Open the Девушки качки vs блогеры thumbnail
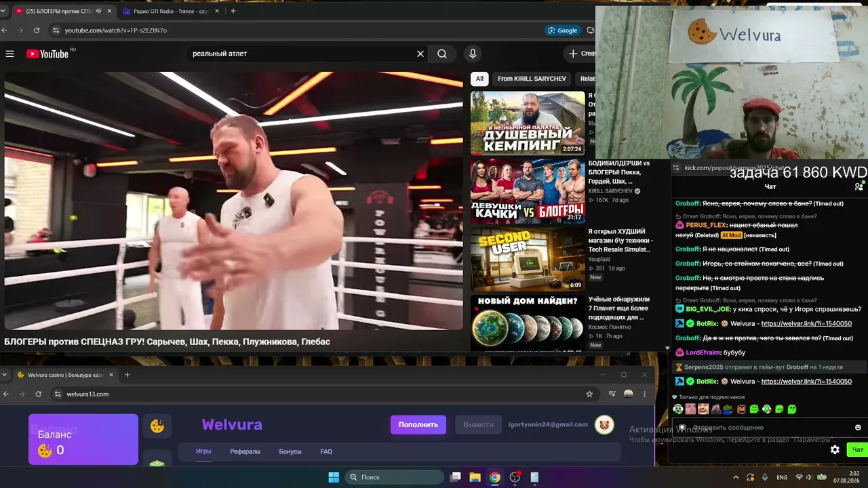This screenshot has height=488, width=868. [528, 191]
